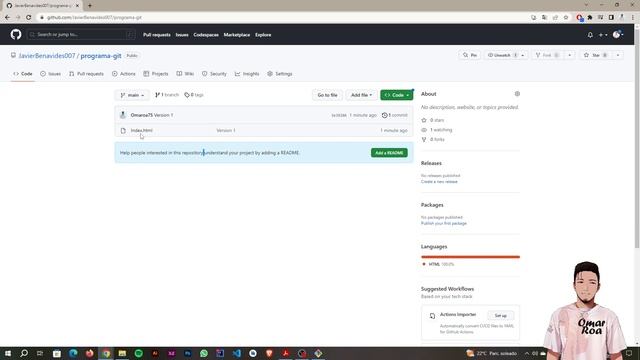Open Codespaces in top navigation
This screenshot has height=360, width=640.
pyautogui.click(x=206, y=35)
